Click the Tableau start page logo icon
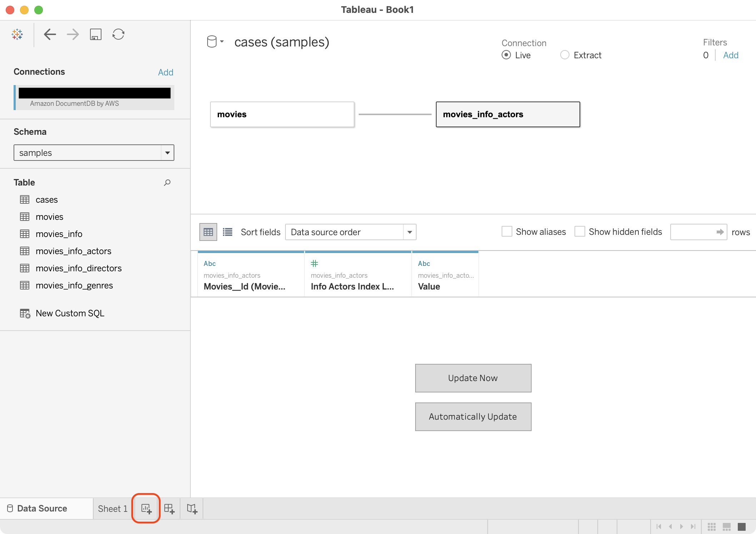756x534 pixels. (x=17, y=34)
